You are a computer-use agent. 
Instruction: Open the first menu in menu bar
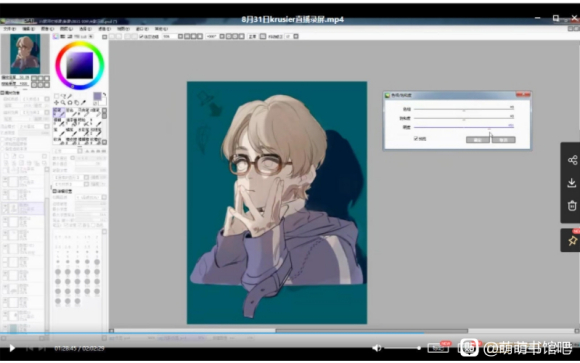pos(10,28)
